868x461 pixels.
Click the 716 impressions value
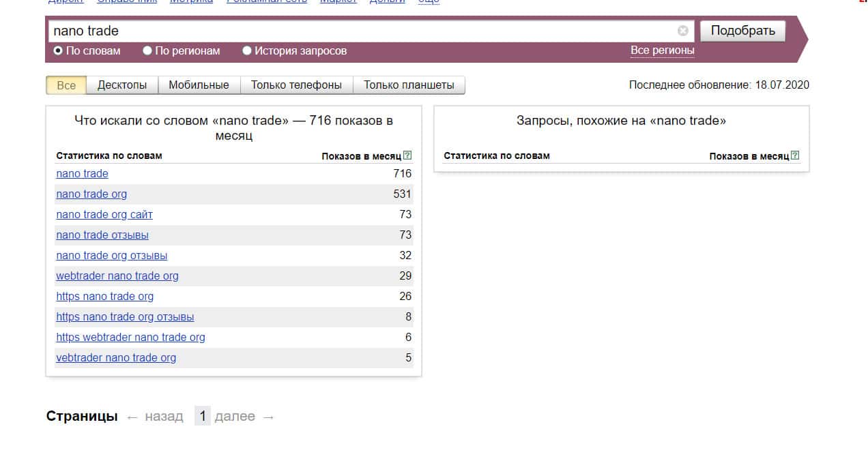[x=403, y=174]
